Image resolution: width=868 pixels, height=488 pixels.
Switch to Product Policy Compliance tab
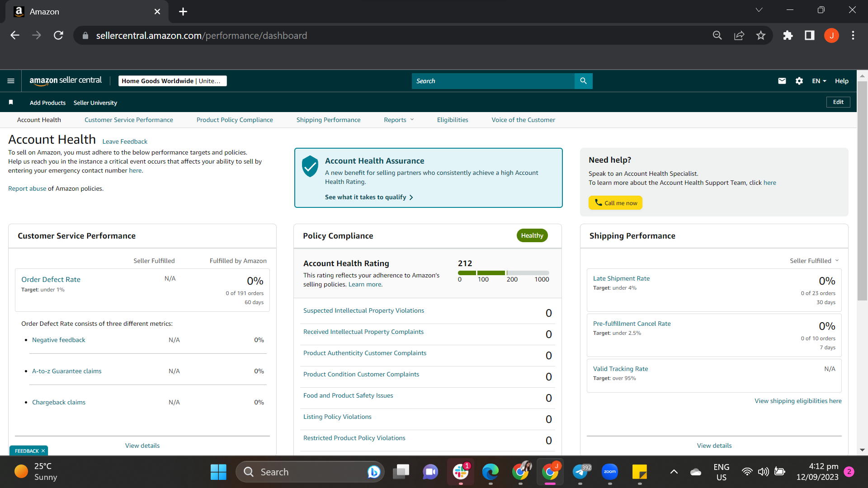235,120
